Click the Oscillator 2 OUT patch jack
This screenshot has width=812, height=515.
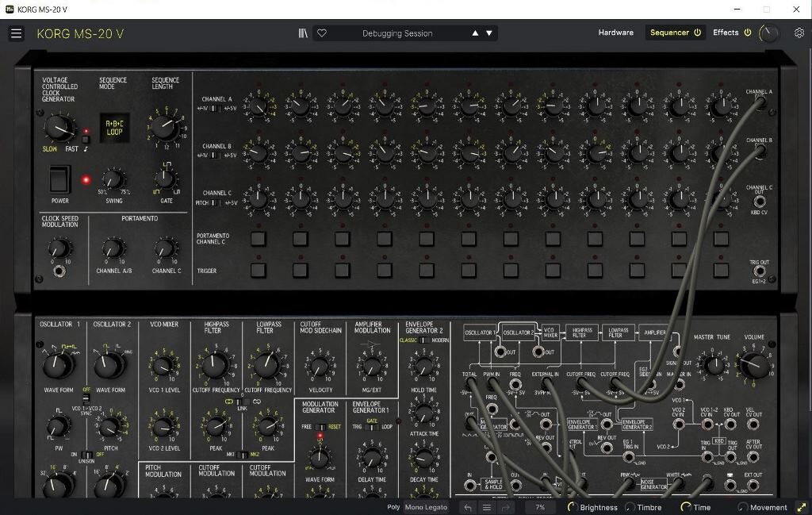click(x=538, y=352)
